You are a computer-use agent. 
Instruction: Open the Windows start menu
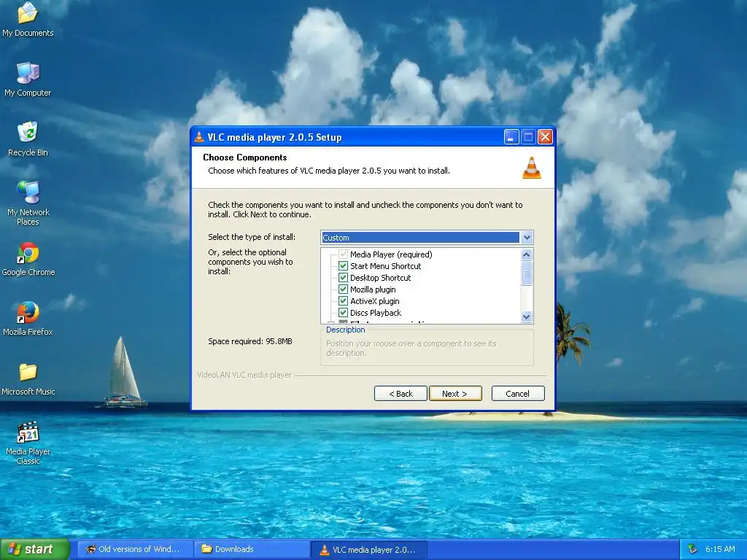point(35,549)
